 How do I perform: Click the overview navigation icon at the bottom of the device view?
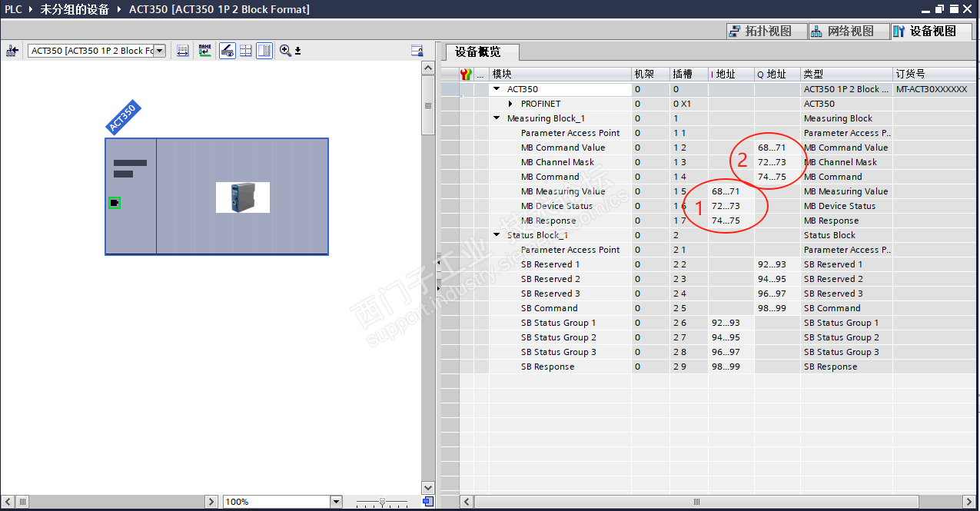click(428, 502)
